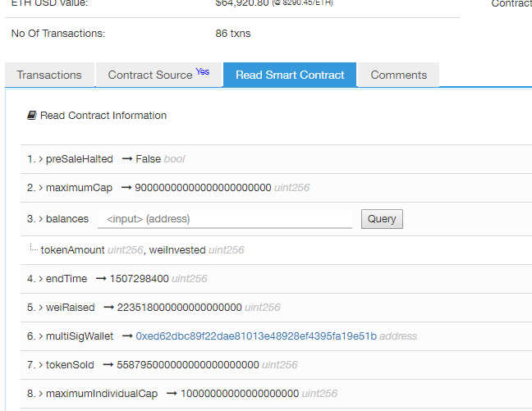Expand the preSaleHalted chevron
Image resolution: width=532 pixels, height=411 pixels.
[41, 159]
